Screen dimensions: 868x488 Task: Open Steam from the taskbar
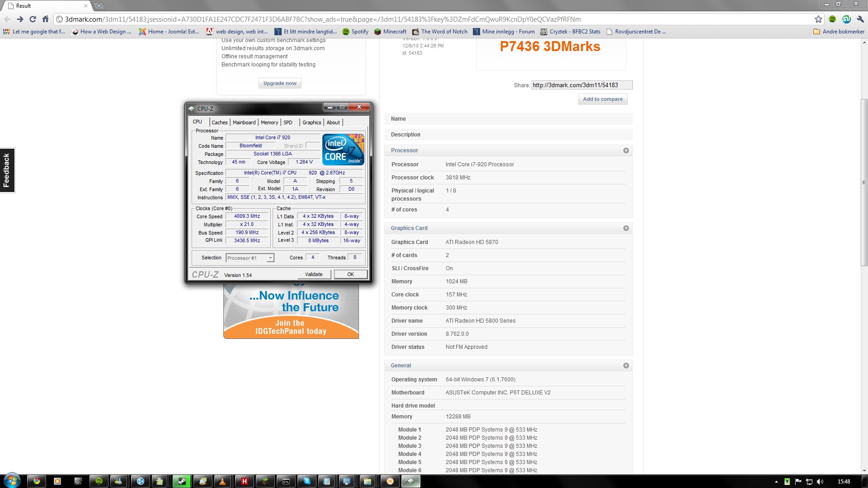(x=182, y=481)
